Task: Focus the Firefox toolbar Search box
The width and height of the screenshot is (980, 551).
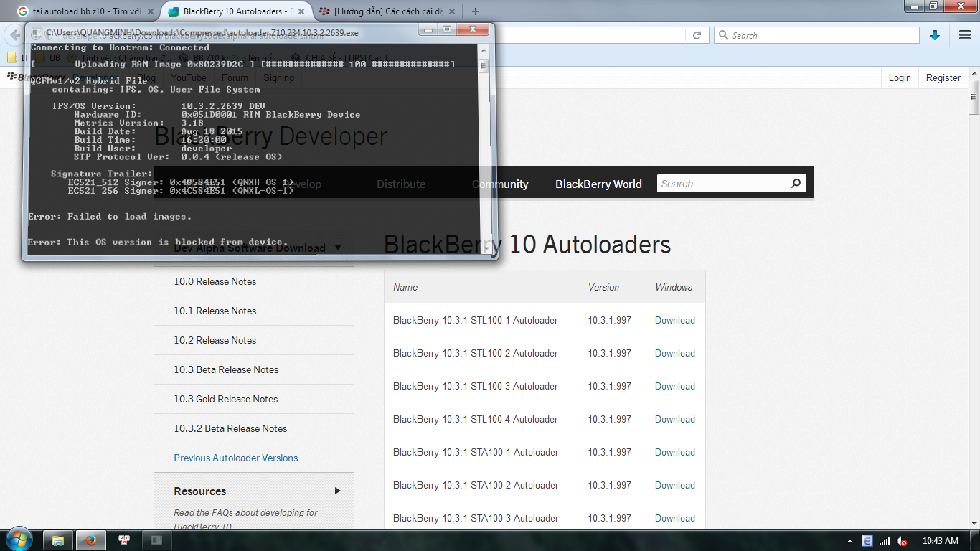Action: (x=816, y=35)
